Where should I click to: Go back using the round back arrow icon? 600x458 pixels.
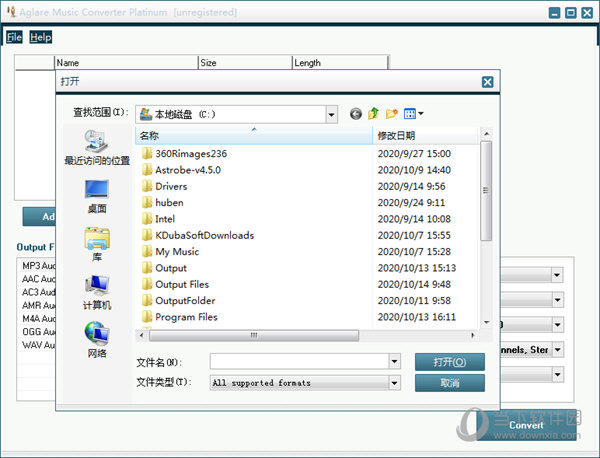[355, 114]
